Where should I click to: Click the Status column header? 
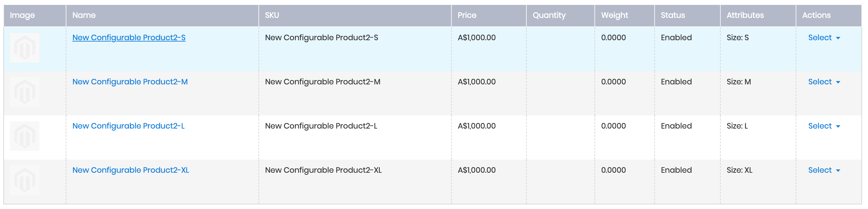(673, 15)
